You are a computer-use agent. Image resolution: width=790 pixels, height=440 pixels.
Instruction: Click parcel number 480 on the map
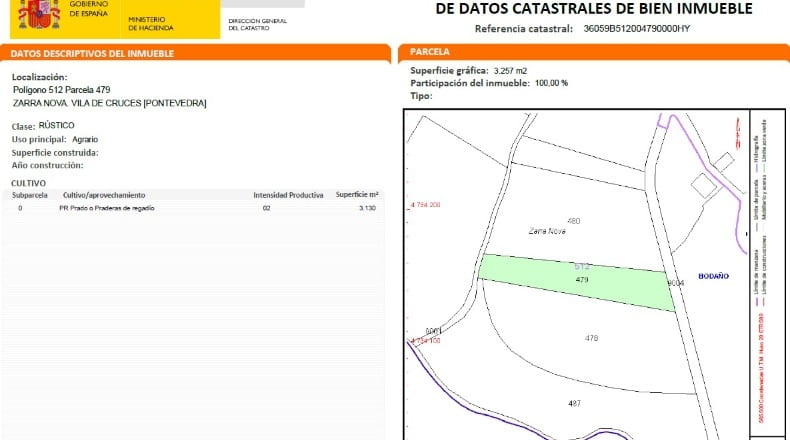coord(573,221)
